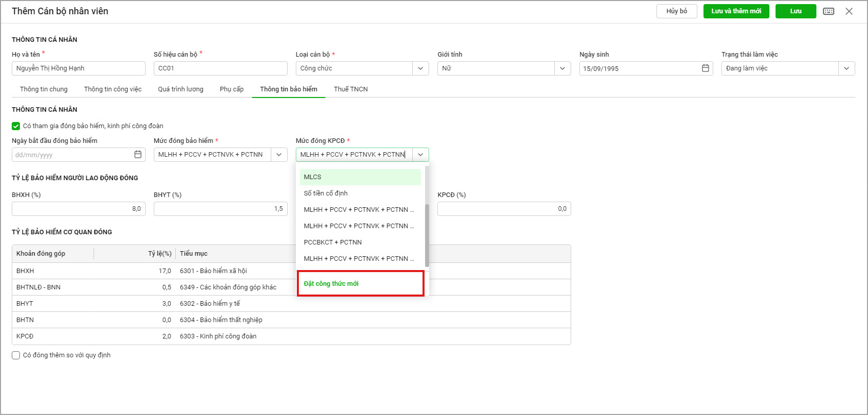
Task: Open the birth date calendar picker
Action: (706, 68)
